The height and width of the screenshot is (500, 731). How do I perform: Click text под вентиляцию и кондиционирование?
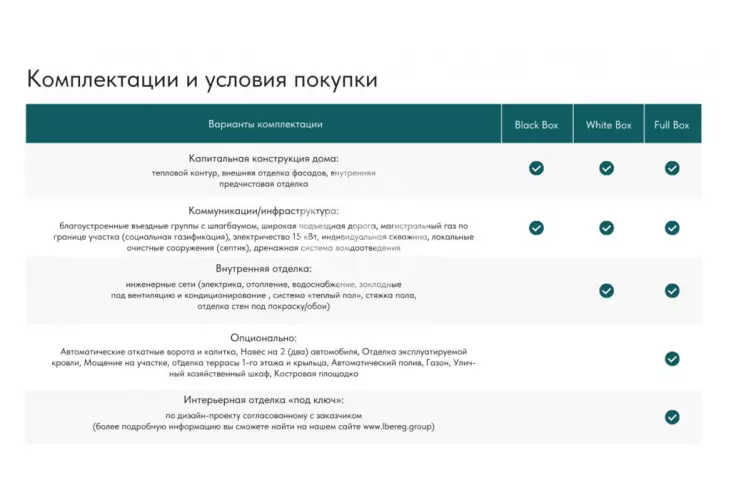[x=188, y=295]
